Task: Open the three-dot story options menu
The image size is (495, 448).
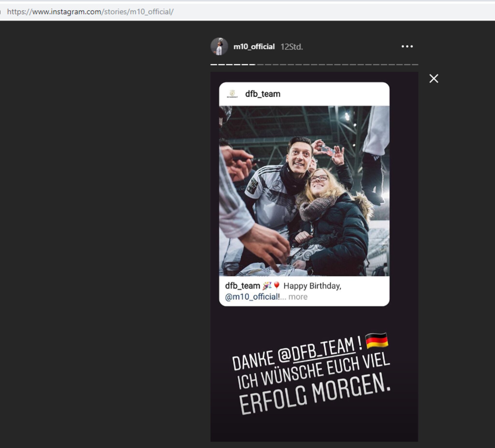Action: tap(407, 46)
